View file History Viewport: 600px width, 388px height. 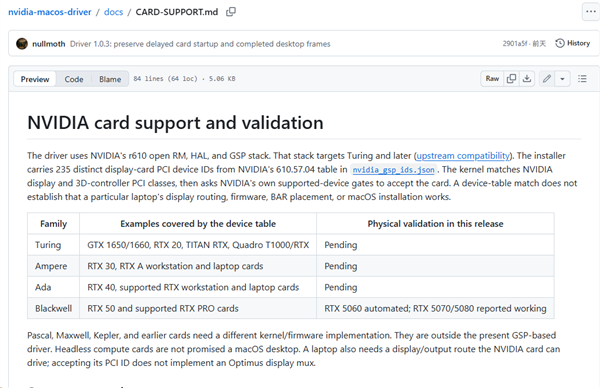pos(573,43)
